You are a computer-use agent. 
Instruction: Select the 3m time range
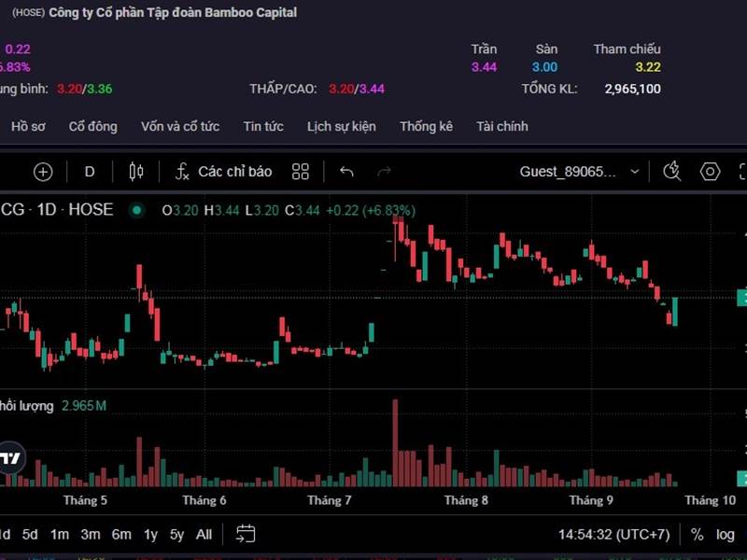tap(91, 534)
